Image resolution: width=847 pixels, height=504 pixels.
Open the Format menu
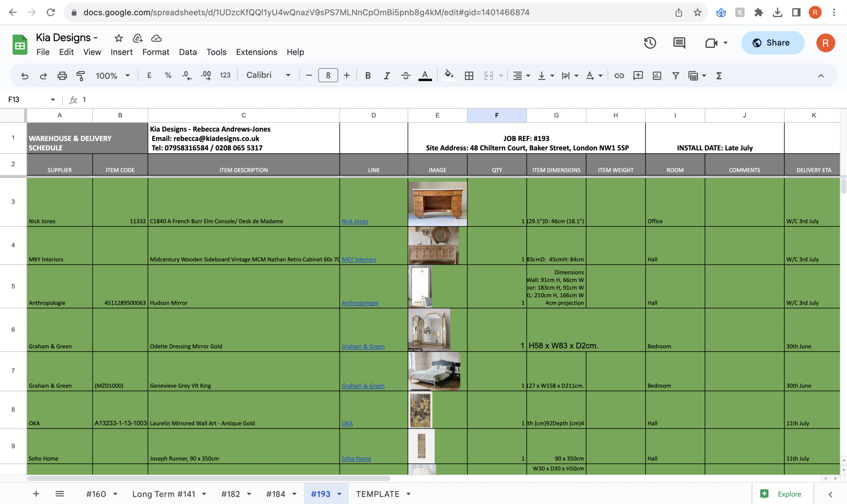155,52
